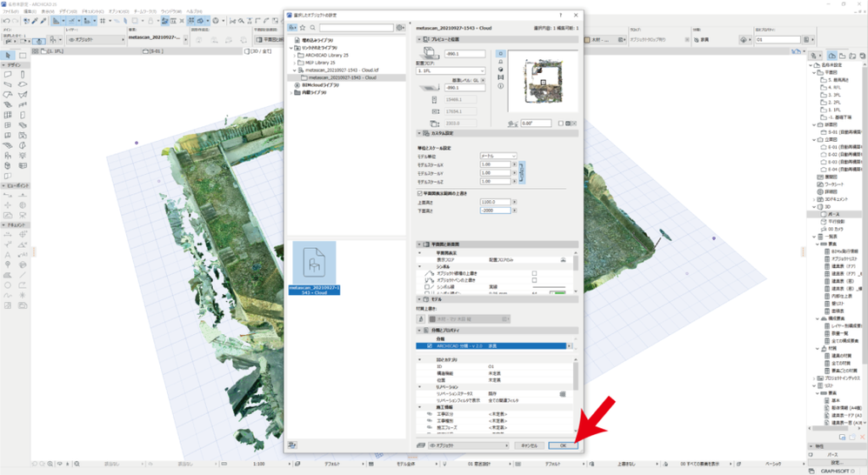868x475 pixels.
Task: Toggle the オブジェクトペンの上書き checkbox
Action: 534,280
